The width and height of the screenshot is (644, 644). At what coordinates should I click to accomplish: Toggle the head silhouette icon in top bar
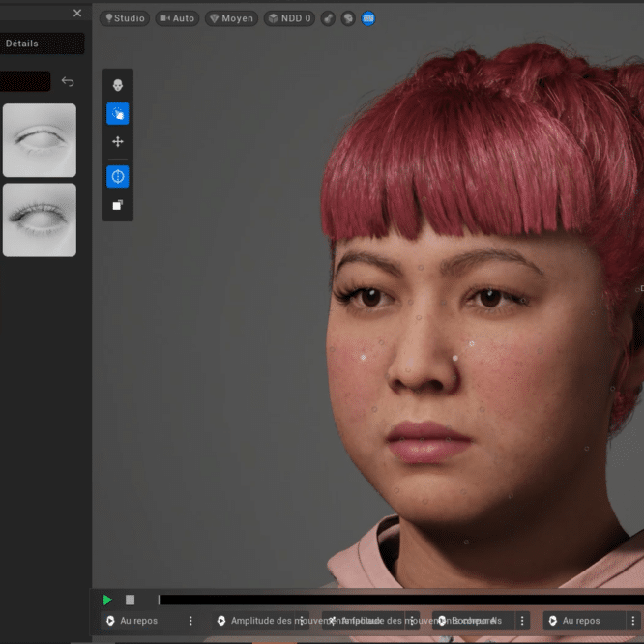tap(348, 18)
